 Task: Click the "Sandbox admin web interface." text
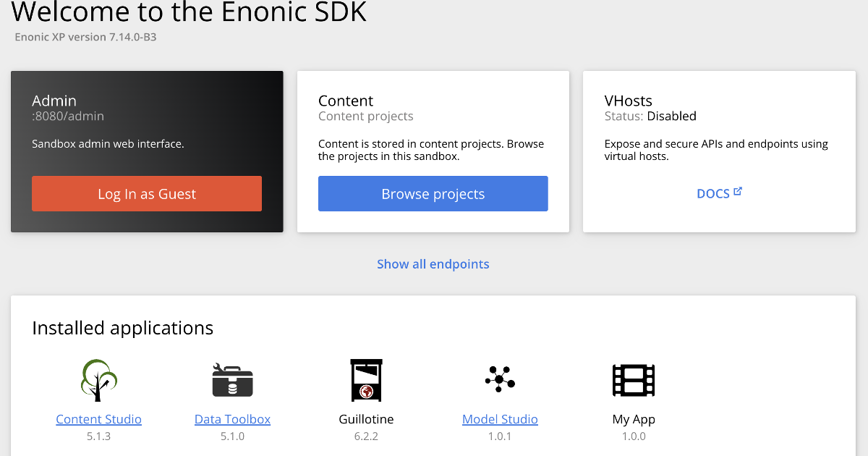click(108, 144)
